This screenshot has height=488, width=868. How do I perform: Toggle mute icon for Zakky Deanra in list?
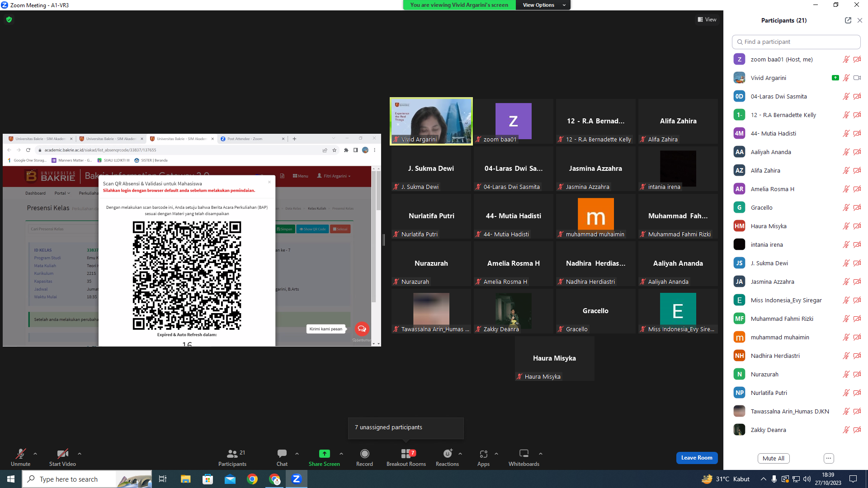point(846,430)
